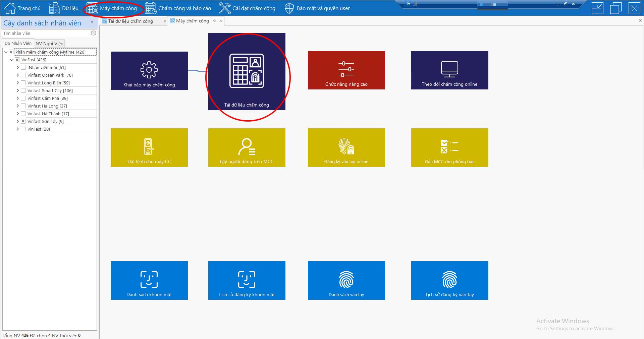Open Bảo mật và quyền user menu

(317, 8)
